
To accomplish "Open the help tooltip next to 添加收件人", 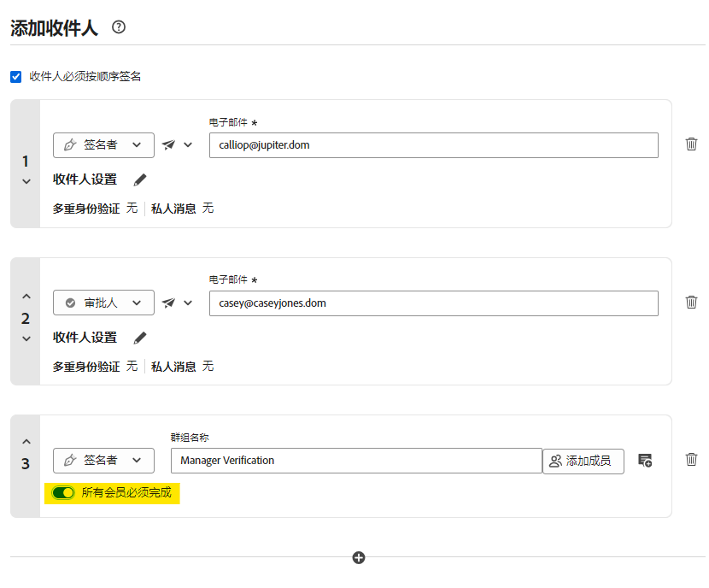I will click(x=118, y=26).
